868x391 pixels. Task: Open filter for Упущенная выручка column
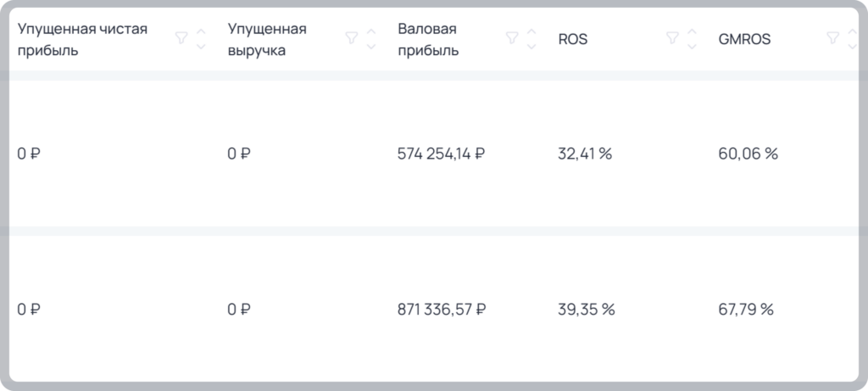pyautogui.click(x=352, y=38)
